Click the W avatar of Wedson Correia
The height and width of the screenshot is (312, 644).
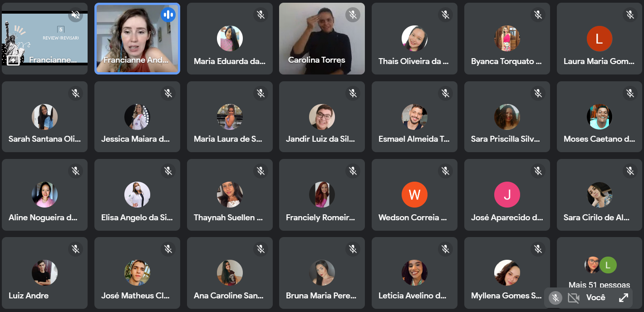pyautogui.click(x=414, y=195)
